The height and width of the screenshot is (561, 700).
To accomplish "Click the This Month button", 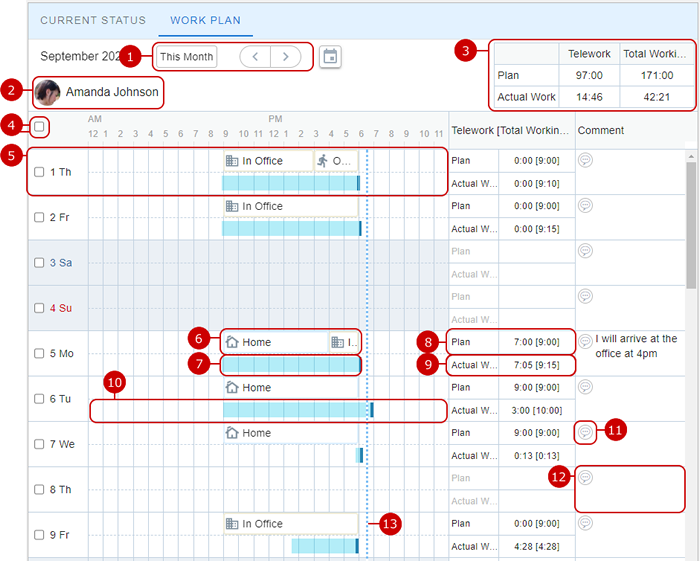I will pos(187,57).
